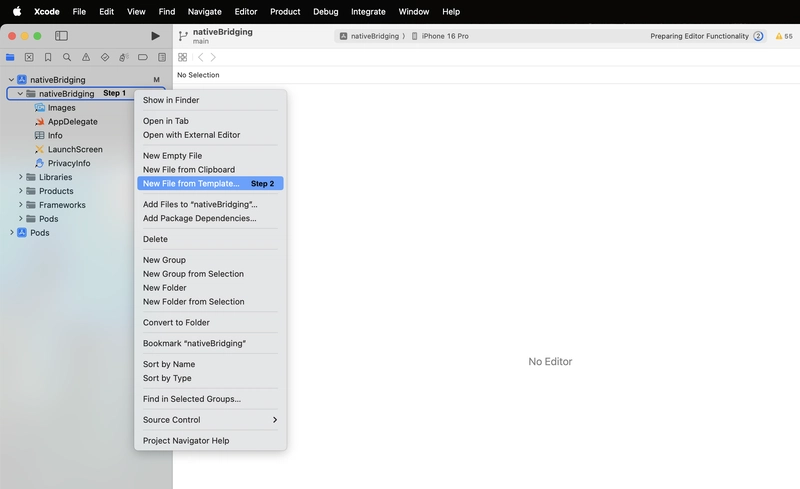Open the Integrate menu

(368, 11)
